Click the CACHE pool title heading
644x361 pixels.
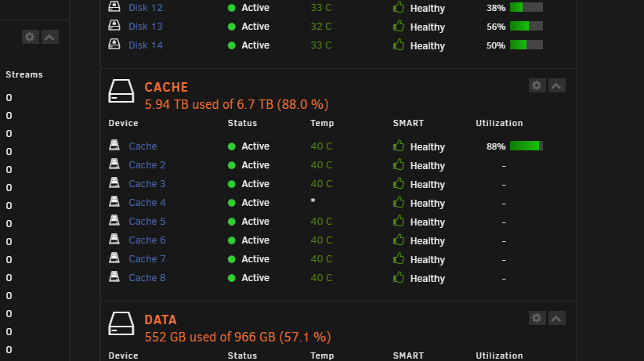[166, 87]
